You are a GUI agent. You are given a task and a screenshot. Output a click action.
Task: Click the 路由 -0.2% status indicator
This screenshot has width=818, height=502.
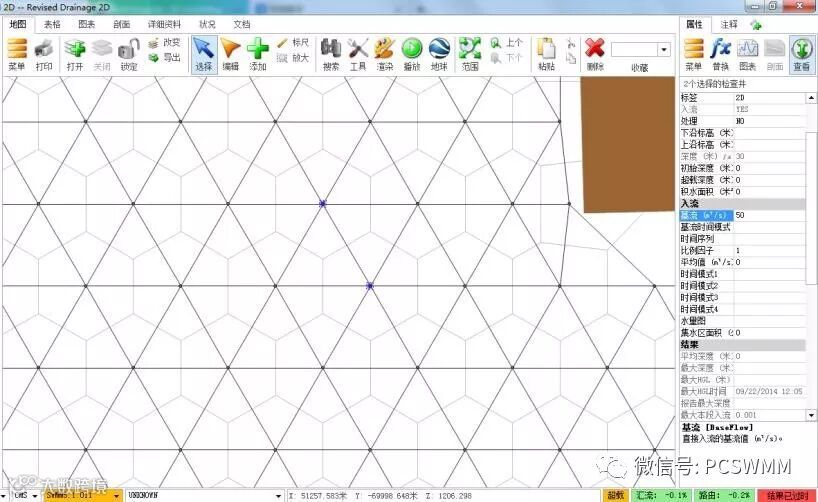click(x=724, y=495)
